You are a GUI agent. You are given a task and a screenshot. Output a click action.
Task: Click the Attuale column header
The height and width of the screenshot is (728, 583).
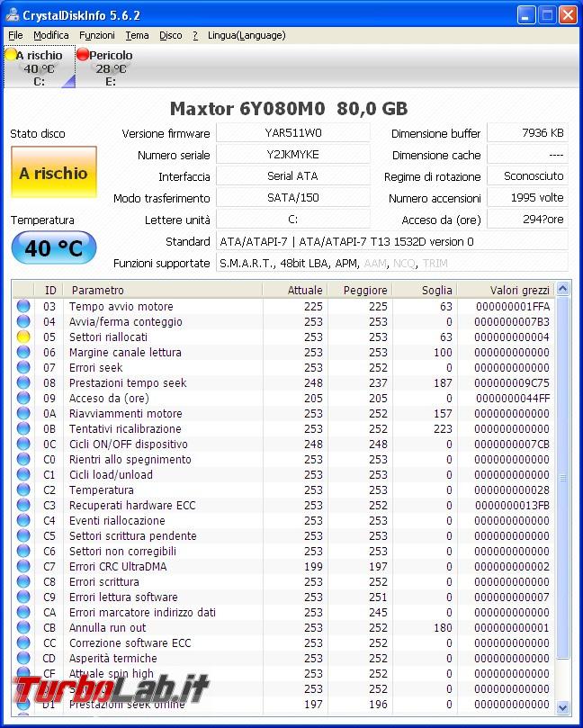295,290
